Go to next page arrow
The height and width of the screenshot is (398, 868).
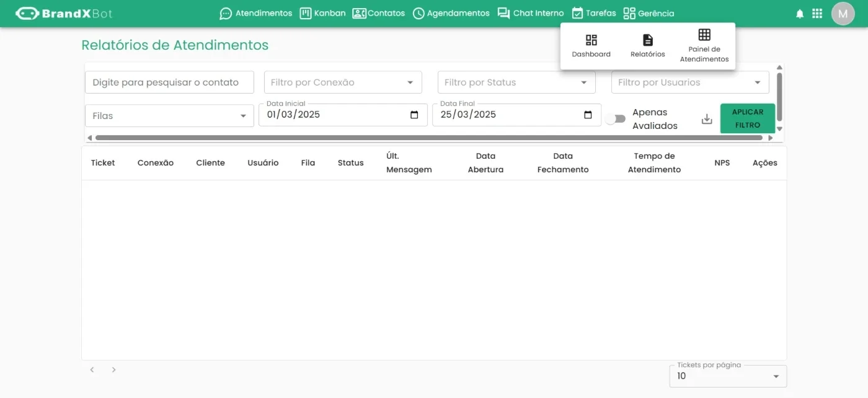[113, 369]
